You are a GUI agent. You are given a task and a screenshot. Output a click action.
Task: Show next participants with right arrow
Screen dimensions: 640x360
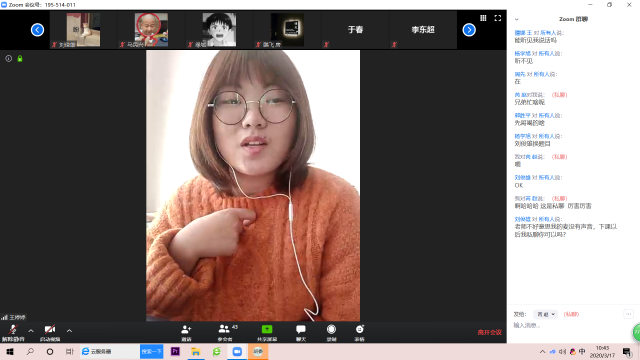click(x=469, y=30)
